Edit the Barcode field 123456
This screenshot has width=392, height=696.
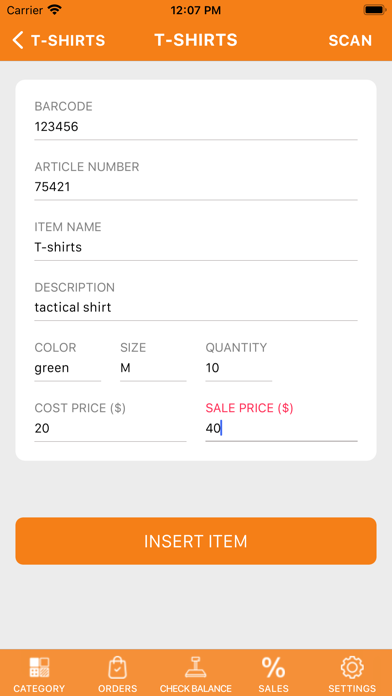[196, 127]
